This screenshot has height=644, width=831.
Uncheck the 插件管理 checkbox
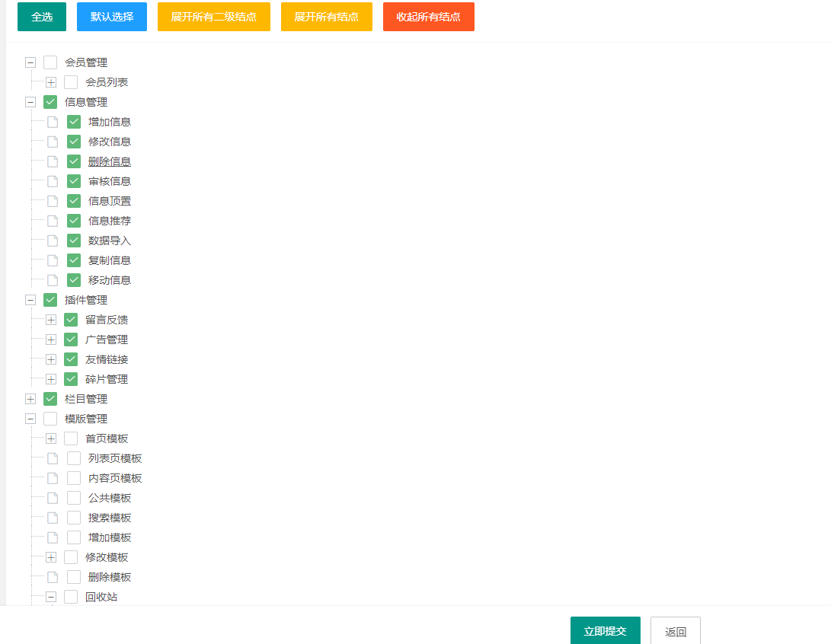click(50, 300)
